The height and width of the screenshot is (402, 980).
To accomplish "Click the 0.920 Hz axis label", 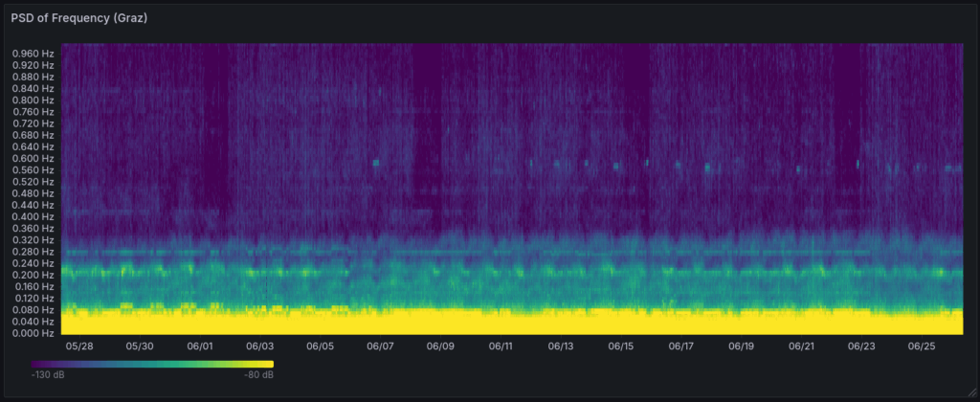I will coord(33,65).
